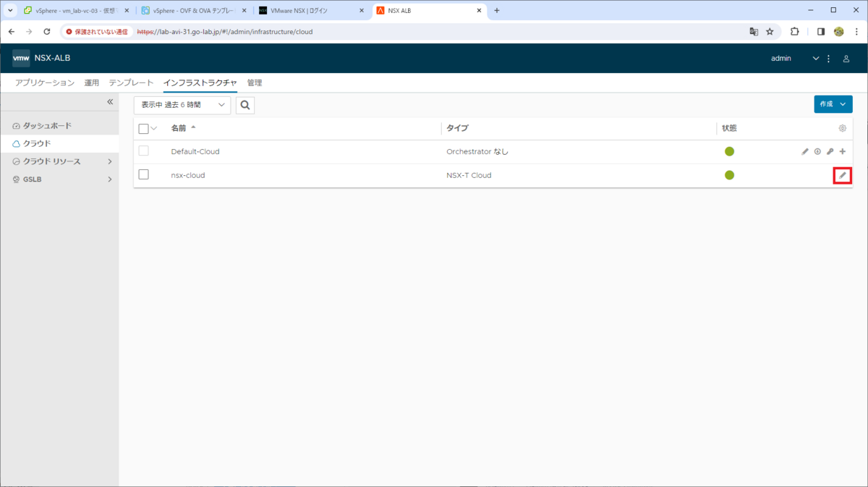
Task: Close the NSX ALB browser tab
Action: point(479,10)
